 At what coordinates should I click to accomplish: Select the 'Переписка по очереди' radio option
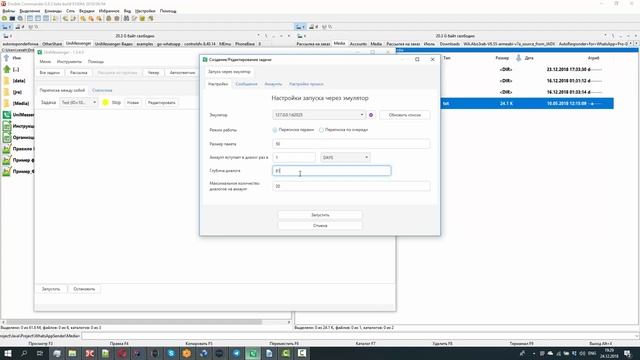click(322, 130)
